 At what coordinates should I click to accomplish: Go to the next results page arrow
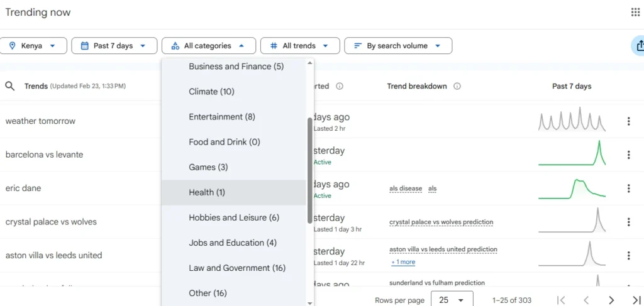coord(611,300)
